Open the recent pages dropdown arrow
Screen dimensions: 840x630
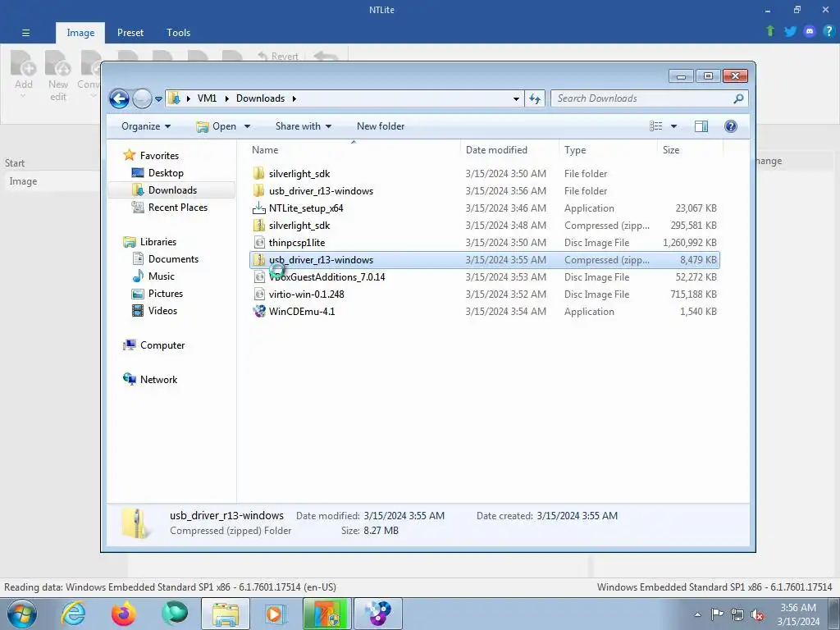click(158, 99)
